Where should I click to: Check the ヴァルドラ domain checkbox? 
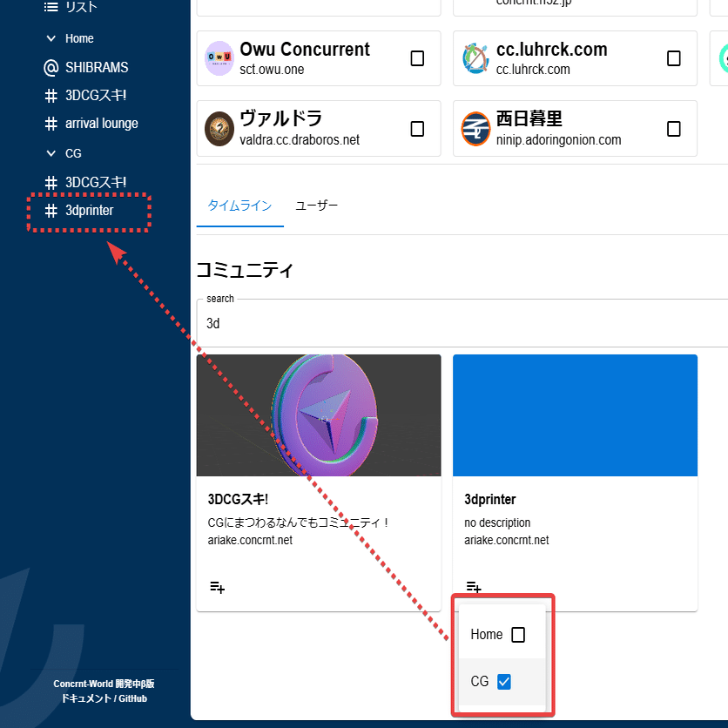(x=417, y=129)
